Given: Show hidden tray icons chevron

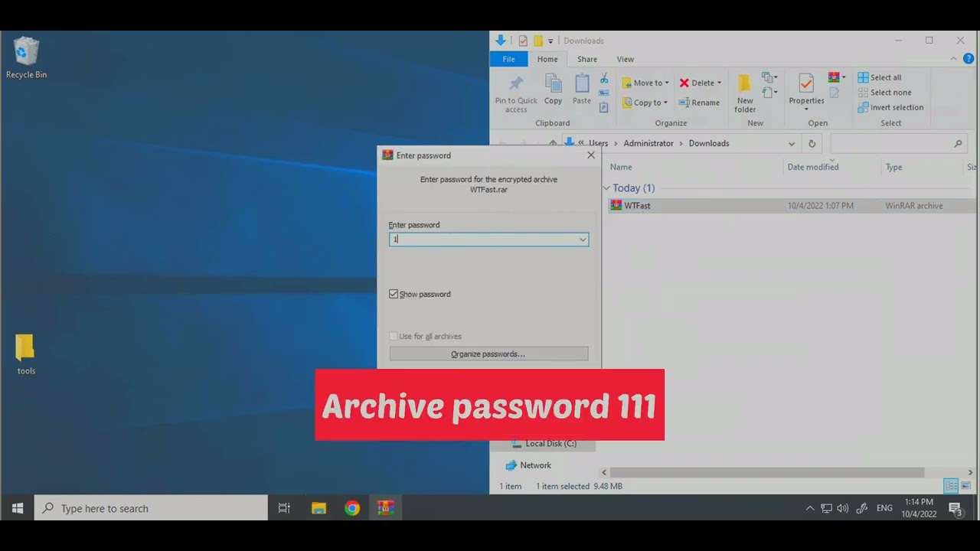Looking at the screenshot, I should click(810, 508).
